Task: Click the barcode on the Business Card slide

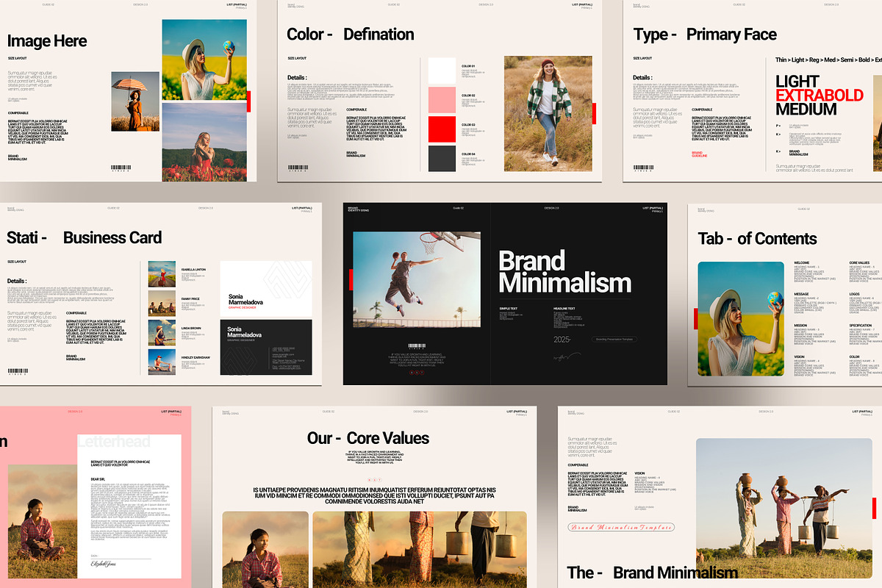Action: [x=17, y=373]
